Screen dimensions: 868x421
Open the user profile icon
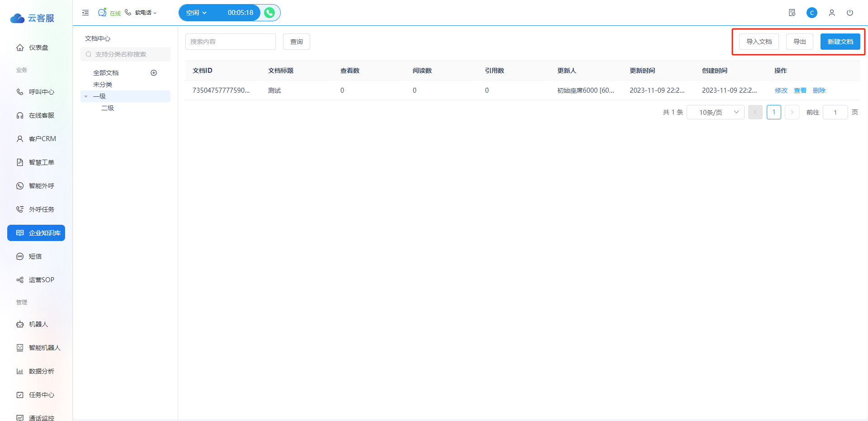point(832,13)
